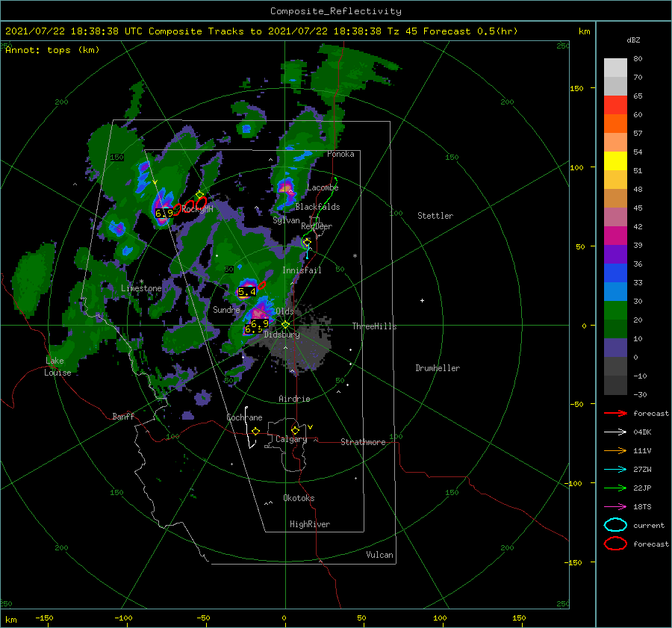
Task: Click the Airdrie city label
Action: [x=294, y=399]
